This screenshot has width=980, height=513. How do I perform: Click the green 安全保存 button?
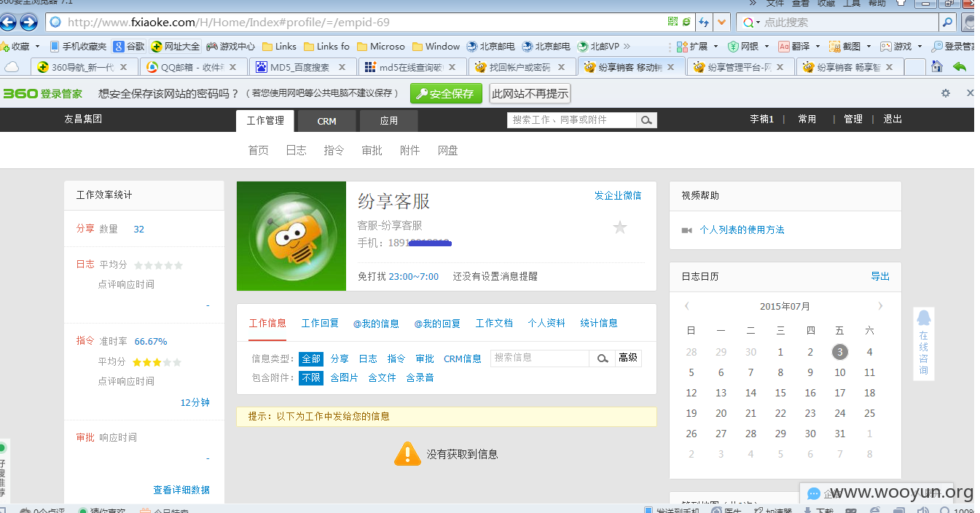point(446,93)
